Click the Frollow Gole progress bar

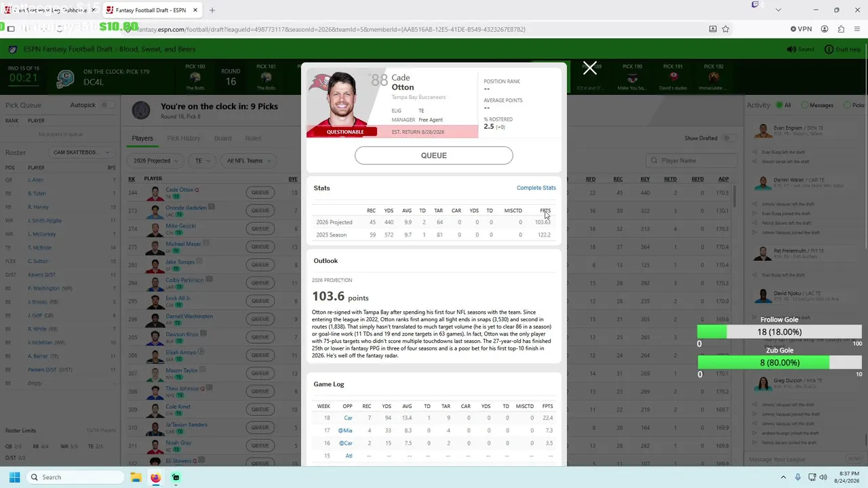tap(780, 332)
